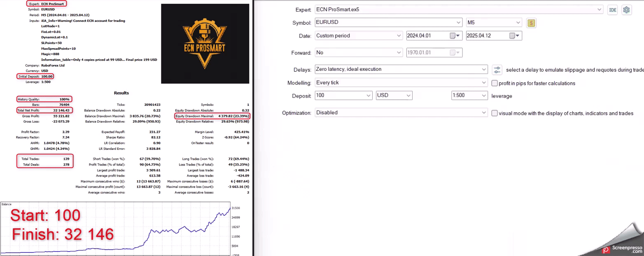
Task: Click the Expert ECN ProSmart name in report
Action: (53, 4)
